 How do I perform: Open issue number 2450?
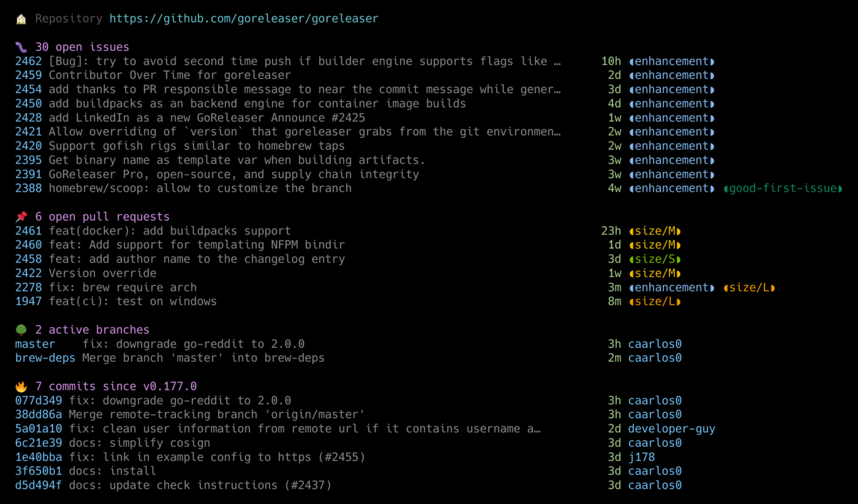pos(29,103)
